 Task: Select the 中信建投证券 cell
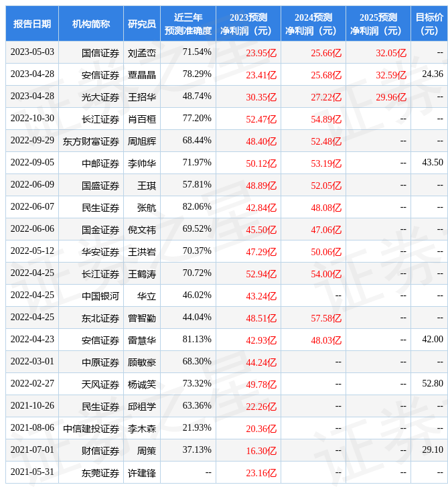coord(91,429)
